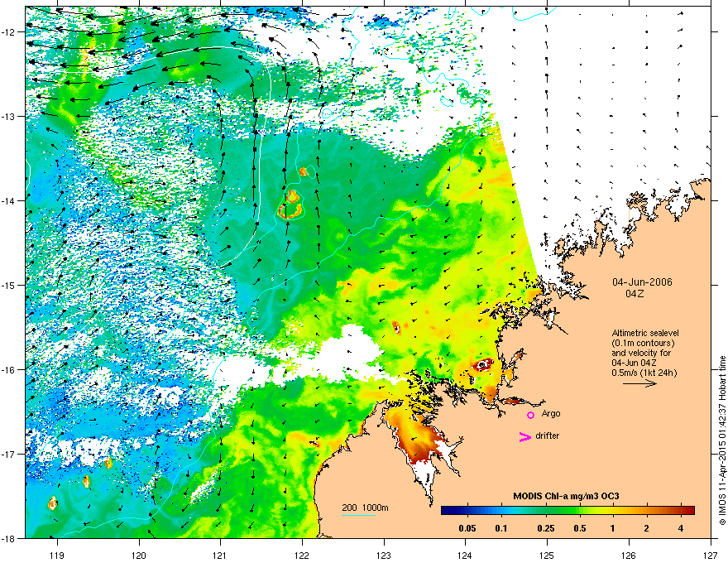Click the drifter legend text

click(x=548, y=435)
